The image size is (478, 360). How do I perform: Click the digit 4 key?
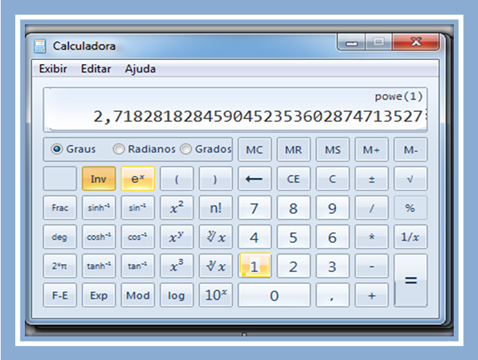[x=255, y=237]
